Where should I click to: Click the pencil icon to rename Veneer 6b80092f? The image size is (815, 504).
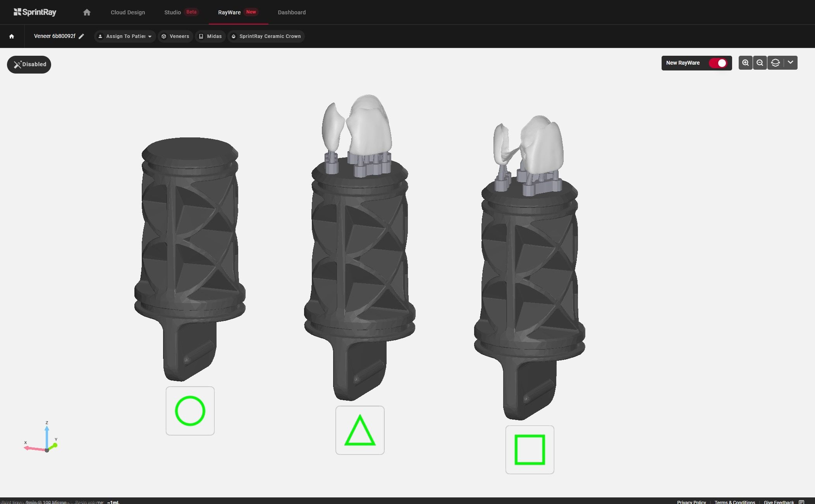tap(81, 36)
